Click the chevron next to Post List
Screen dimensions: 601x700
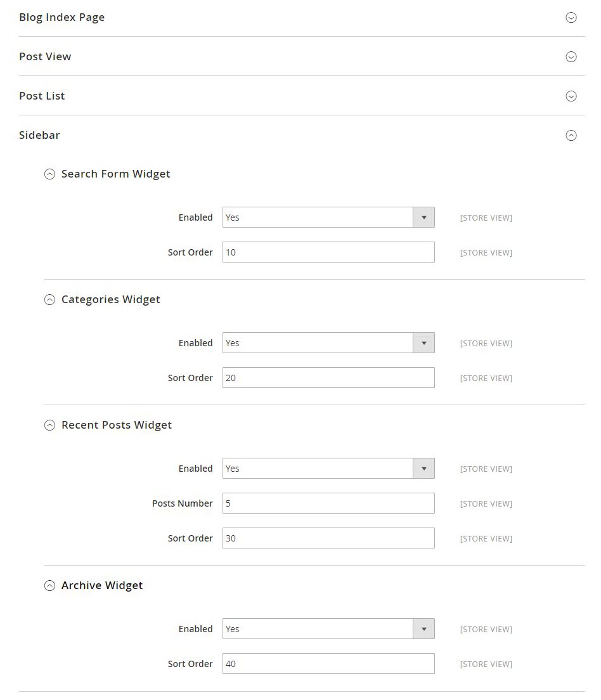(x=571, y=96)
